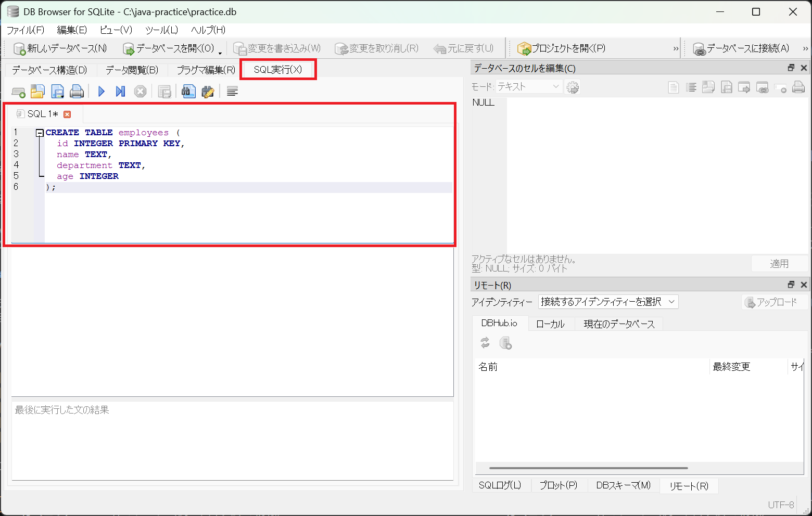Expand toolbar overflow chevron after データベースに接続
This screenshot has height=516, width=812.
805,48
